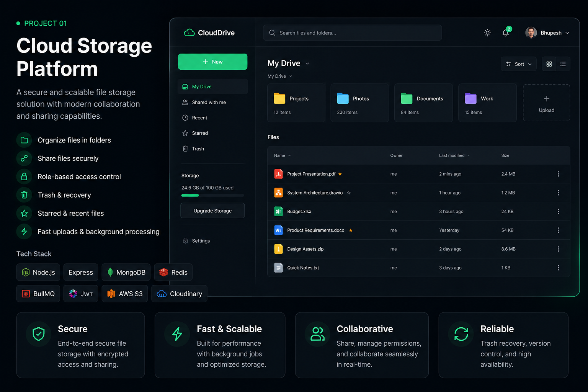Expand the My Drive title dropdown arrow
588x392 pixels.
tap(307, 64)
